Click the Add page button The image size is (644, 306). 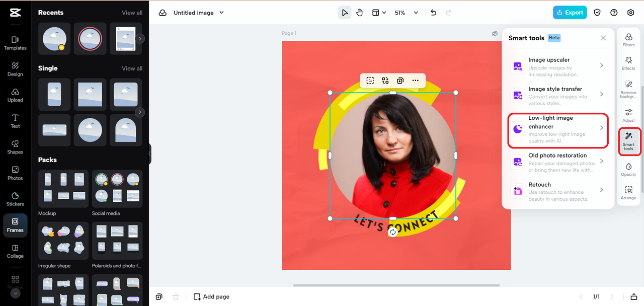[x=212, y=297]
